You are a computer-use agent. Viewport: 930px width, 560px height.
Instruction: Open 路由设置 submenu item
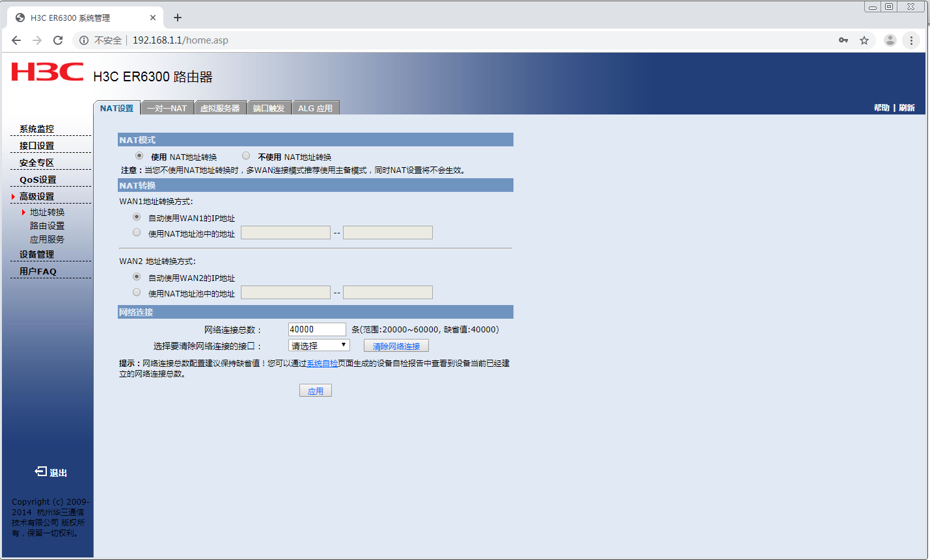pyautogui.click(x=47, y=226)
